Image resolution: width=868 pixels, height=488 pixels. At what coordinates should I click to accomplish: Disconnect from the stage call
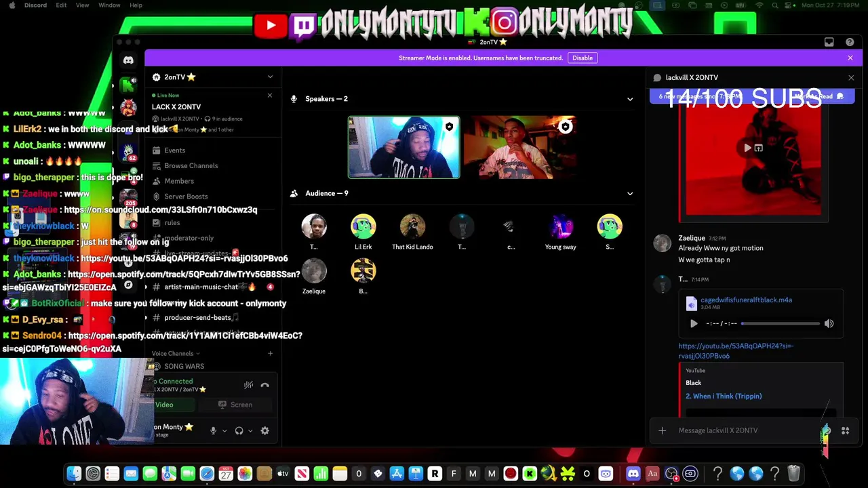tap(265, 385)
